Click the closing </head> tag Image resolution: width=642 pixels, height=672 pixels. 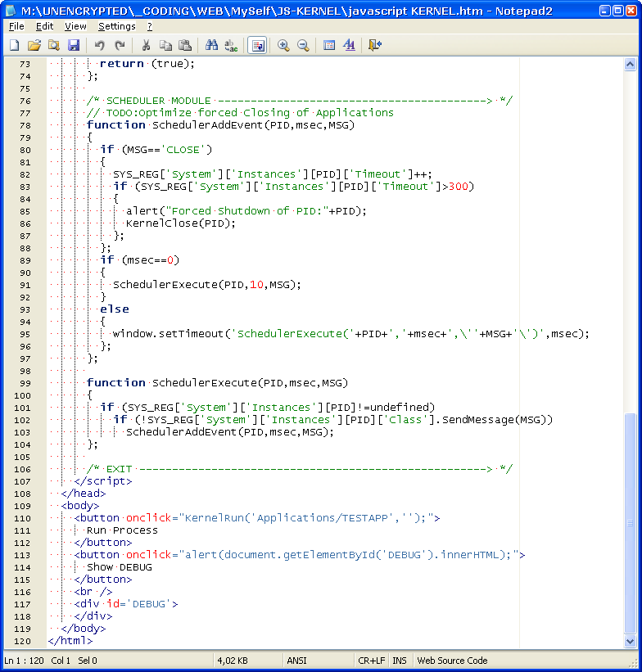coord(84,494)
